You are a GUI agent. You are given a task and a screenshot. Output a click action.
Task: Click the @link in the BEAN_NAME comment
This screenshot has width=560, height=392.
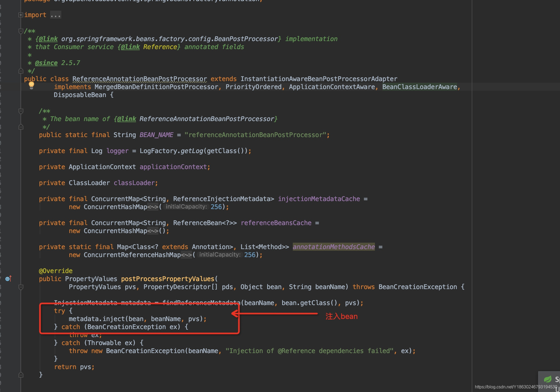(x=127, y=119)
